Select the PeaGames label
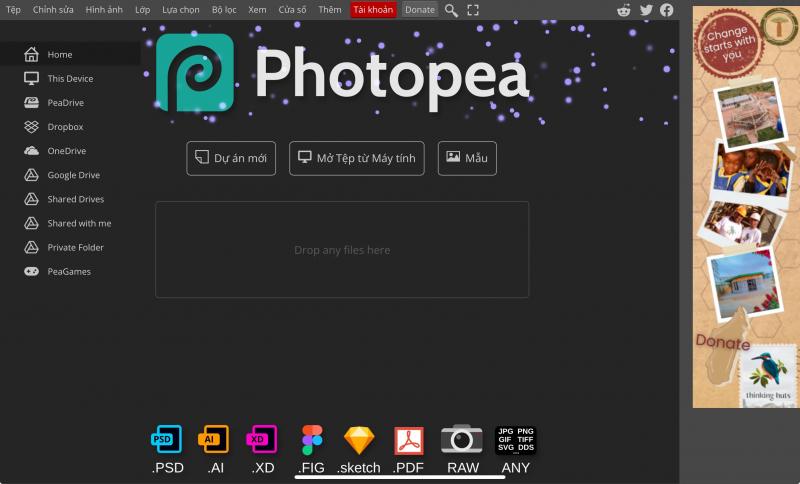The height and width of the screenshot is (484, 800). (69, 272)
